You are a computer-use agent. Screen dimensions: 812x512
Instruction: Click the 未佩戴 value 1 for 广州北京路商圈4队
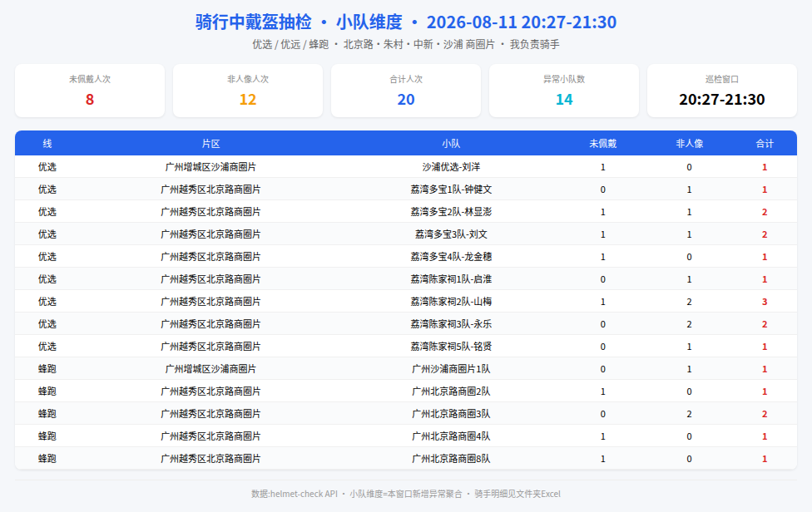pos(603,436)
